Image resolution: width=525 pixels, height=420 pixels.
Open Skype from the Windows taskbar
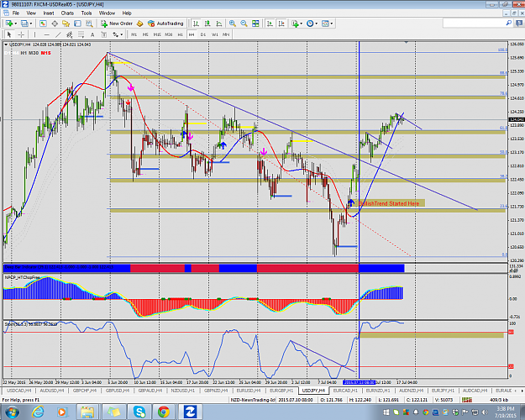(x=139, y=412)
